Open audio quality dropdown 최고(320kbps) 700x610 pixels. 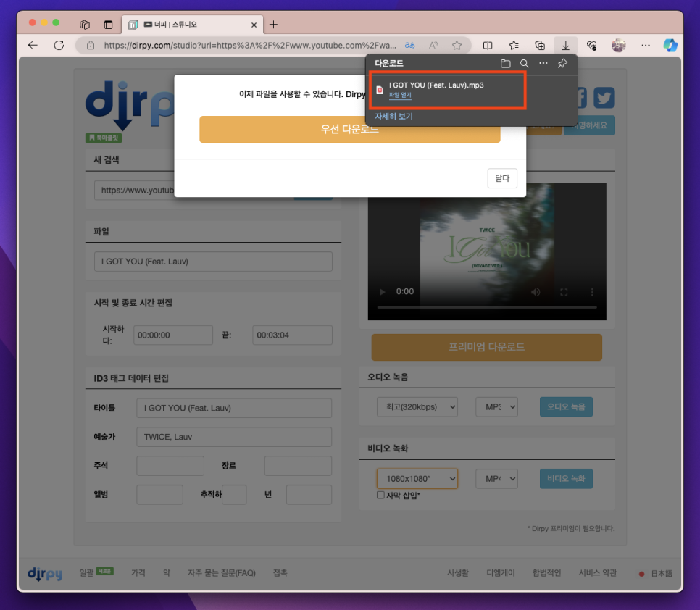tap(417, 407)
